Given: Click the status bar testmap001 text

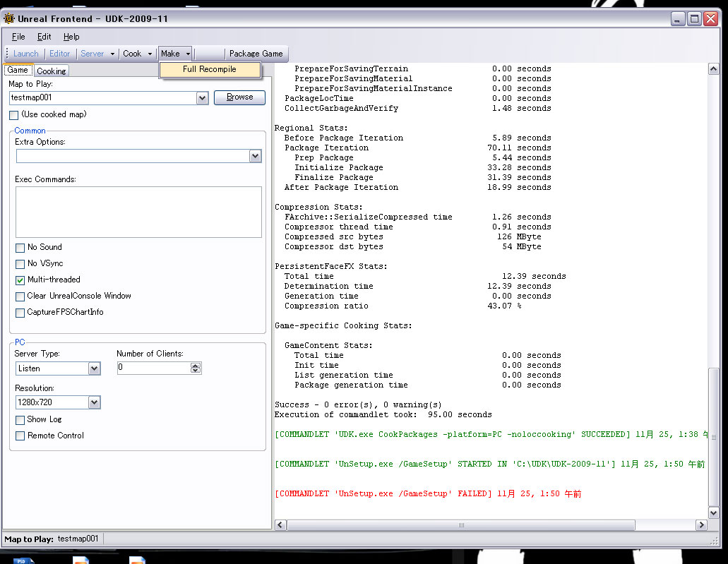Looking at the screenshot, I should pos(78,539).
